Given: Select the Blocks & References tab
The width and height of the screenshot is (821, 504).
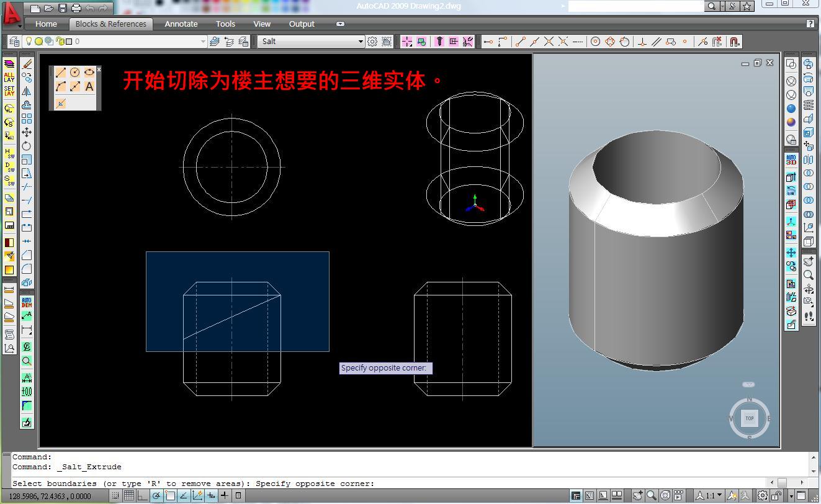Looking at the screenshot, I should 110,24.
